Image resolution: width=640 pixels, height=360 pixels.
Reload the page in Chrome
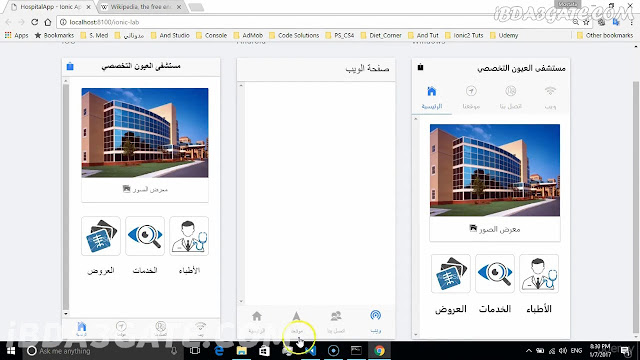[35, 22]
